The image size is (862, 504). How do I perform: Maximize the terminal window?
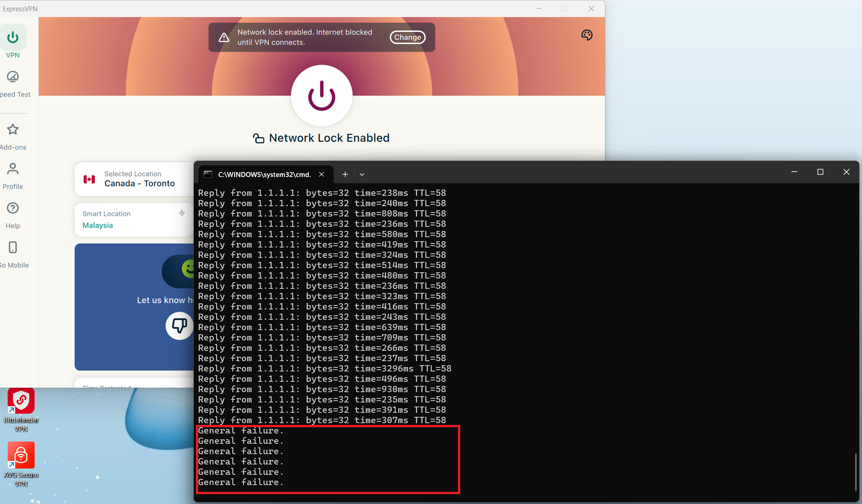pyautogui.click(x=820, y=172)
